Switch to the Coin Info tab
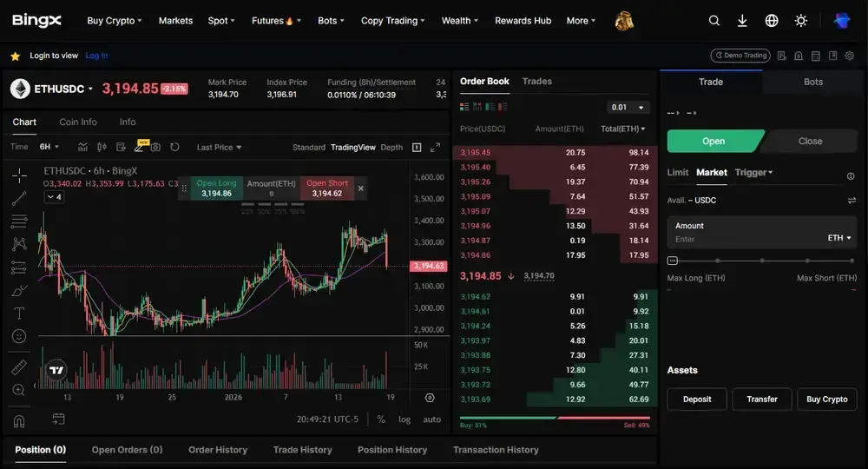The width and height of the screenshot is (868, 469). 78,122
